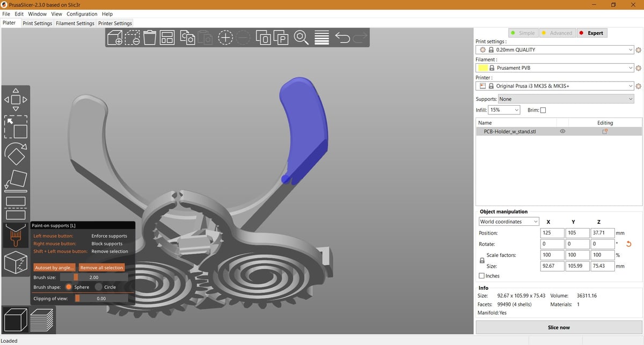644x345 pixels.
Task: Click the Copy icon in top toolbar
Action: (x=187, y=38)
